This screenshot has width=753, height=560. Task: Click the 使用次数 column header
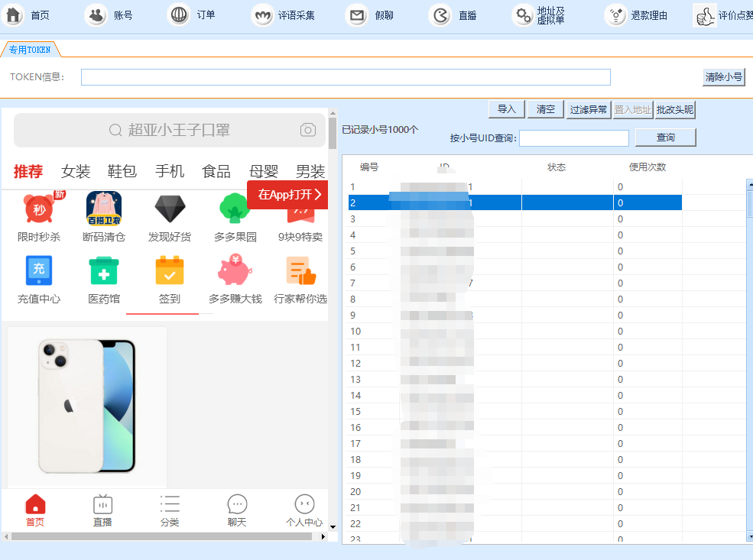coord(648,167)
